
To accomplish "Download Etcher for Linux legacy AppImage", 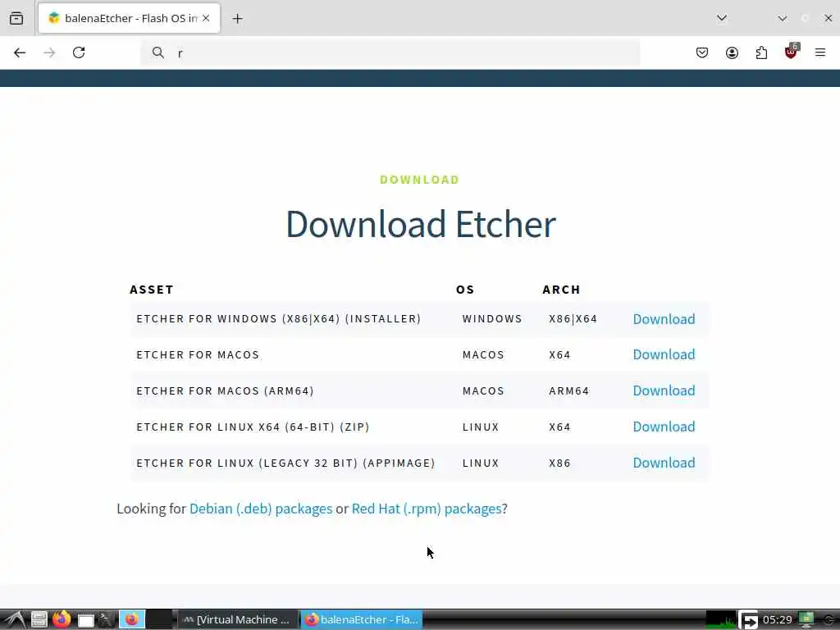I will coord(664,463).
